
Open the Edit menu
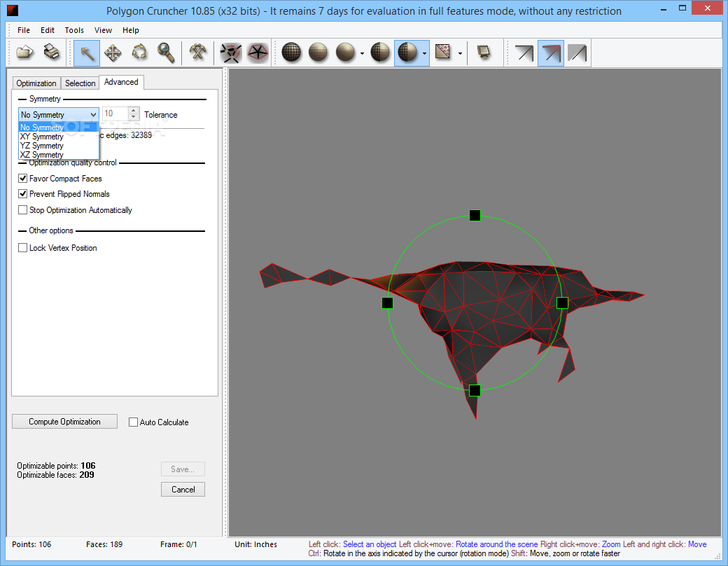tap(48, 30)
